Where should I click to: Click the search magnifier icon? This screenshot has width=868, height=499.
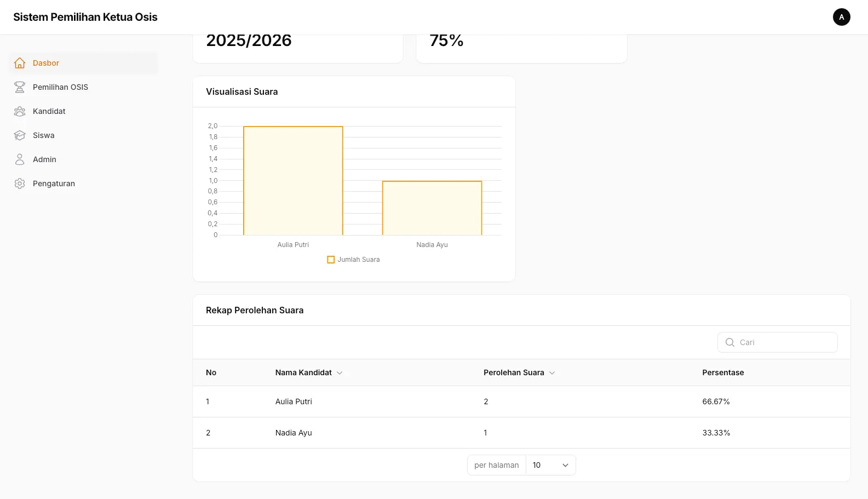(x=729, y=342)
